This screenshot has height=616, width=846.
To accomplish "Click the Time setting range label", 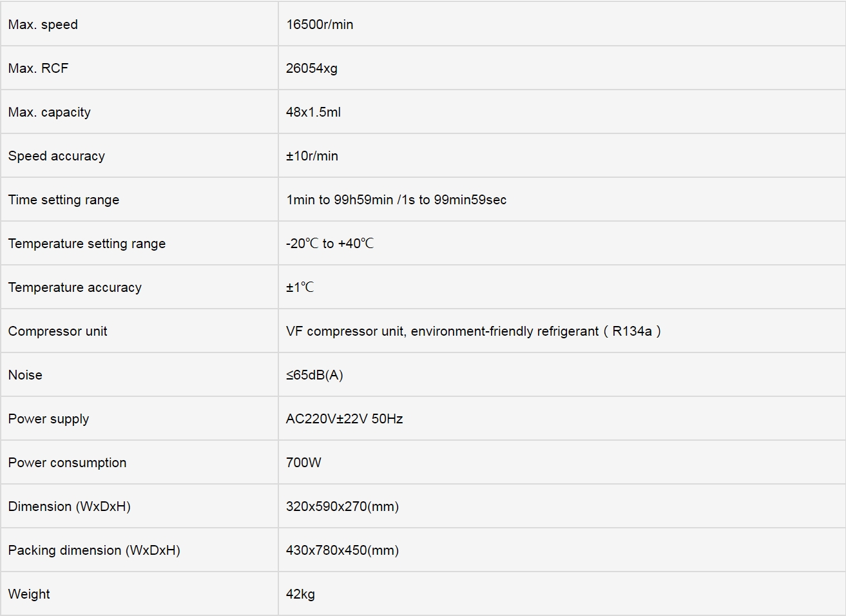I will click(x=63, y=200).
